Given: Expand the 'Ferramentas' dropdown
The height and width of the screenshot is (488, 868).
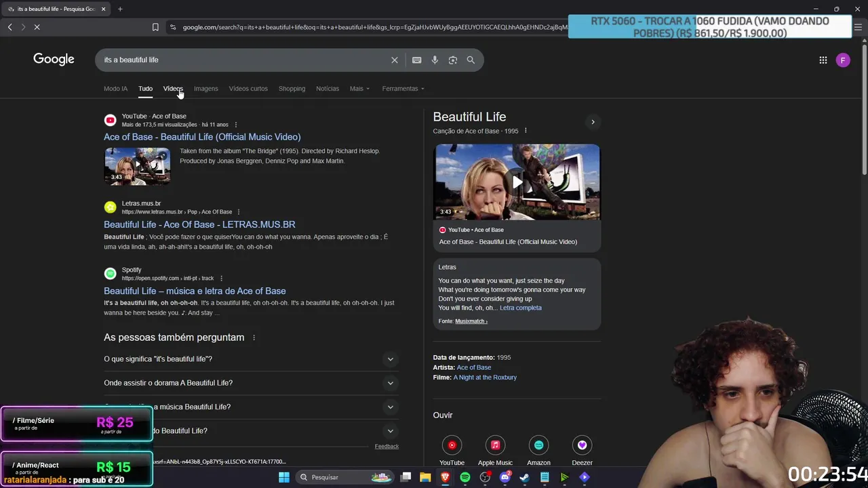Looking at the screenshot, I should [x=403, y=89].
